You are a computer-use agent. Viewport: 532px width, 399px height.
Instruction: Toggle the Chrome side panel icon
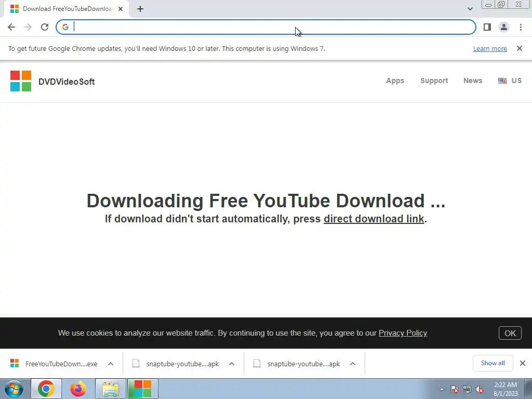coord(487,27)
